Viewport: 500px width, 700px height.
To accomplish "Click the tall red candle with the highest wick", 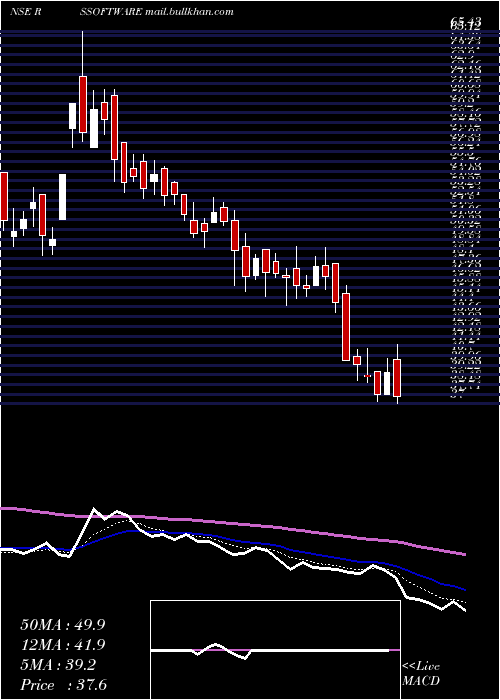I will click(83, 104).
